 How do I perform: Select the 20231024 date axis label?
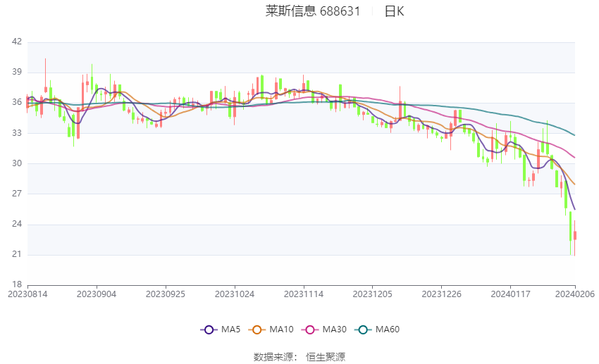pyautogui.click(x=235, y=294)
